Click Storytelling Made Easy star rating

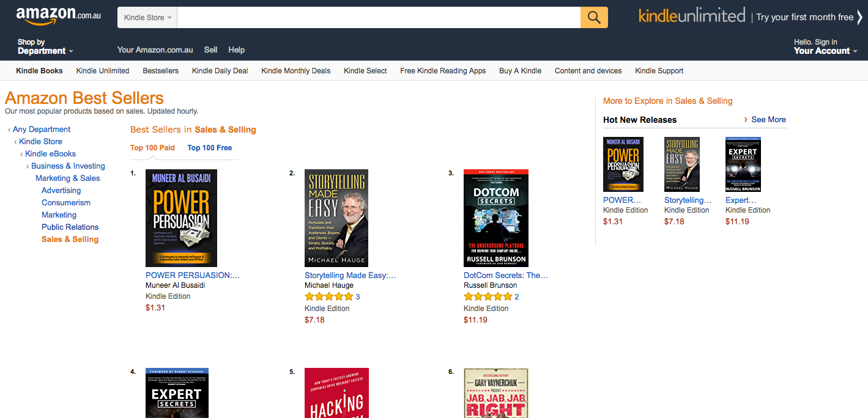(x=328, y=297)
